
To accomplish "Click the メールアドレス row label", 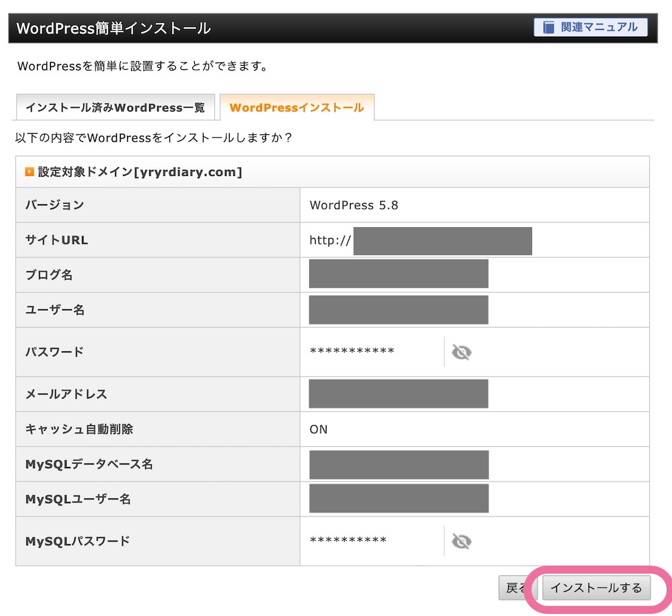I will pos(66,394).
